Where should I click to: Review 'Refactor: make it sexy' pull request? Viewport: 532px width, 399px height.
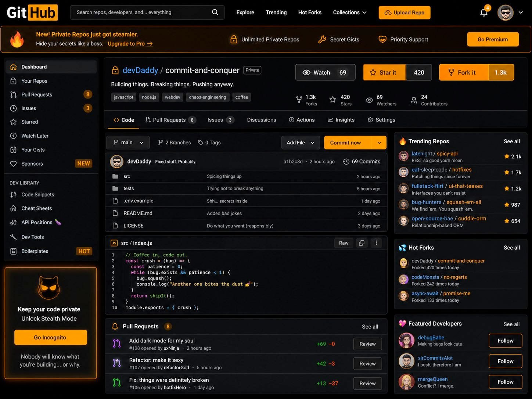pyautogui.click(x=367, y=364)
